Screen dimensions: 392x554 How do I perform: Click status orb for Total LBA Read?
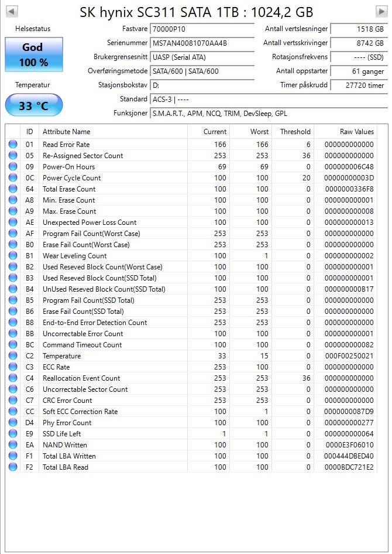click(x=13, y=467)
